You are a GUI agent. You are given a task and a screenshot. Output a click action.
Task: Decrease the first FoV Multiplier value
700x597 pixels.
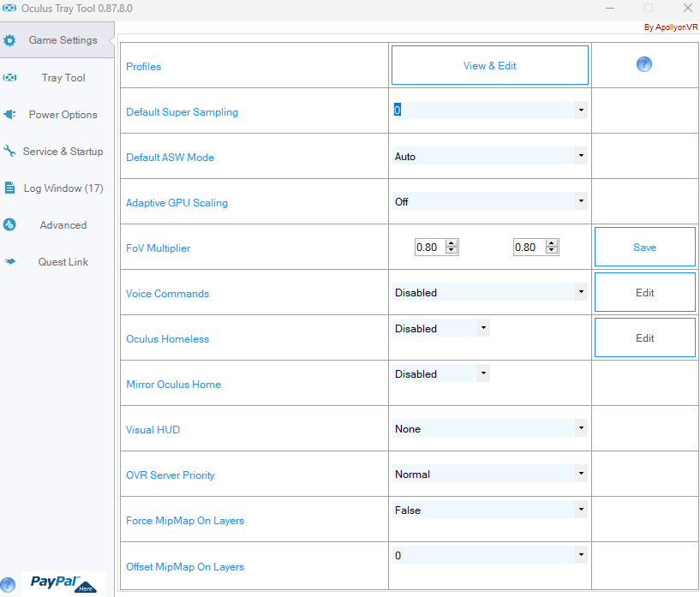pyautogui.click(x=452, y=250)
